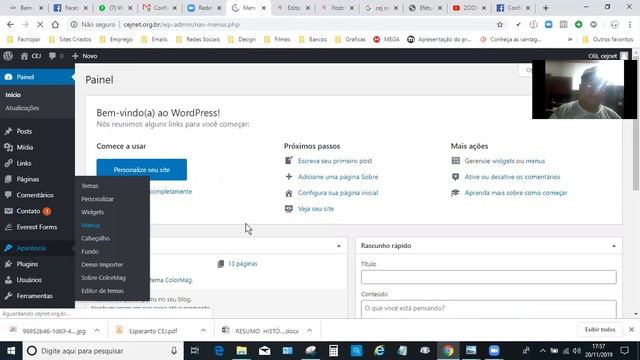Expand the bookmarks overflow chevron
This screenshot has height=360, width=640.
(570, 40)
